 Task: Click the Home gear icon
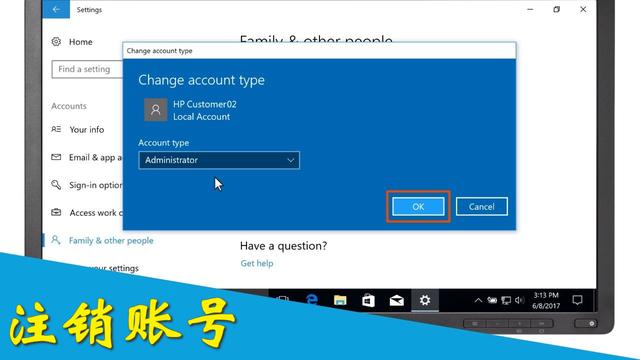[x=56, y=42]
